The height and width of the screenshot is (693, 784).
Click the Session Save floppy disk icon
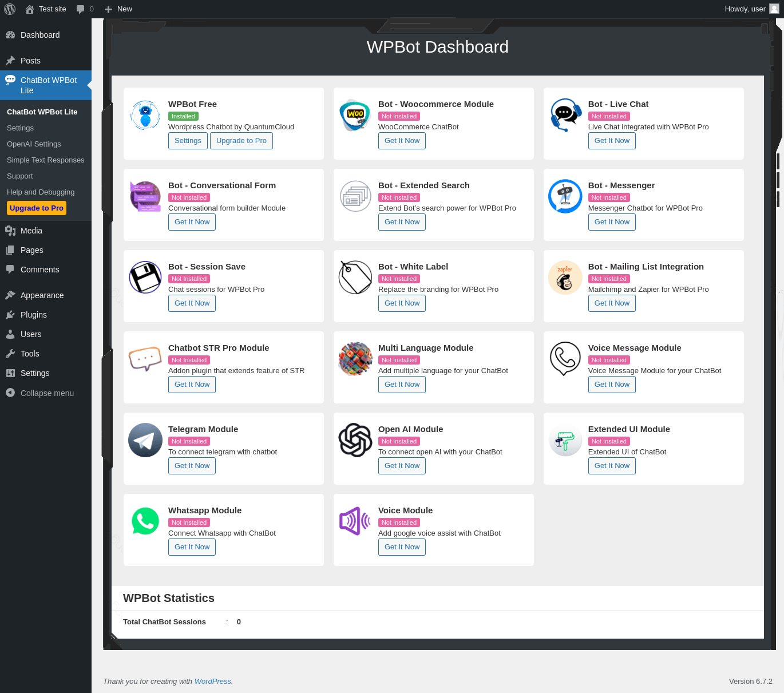[x=145, y=278]
